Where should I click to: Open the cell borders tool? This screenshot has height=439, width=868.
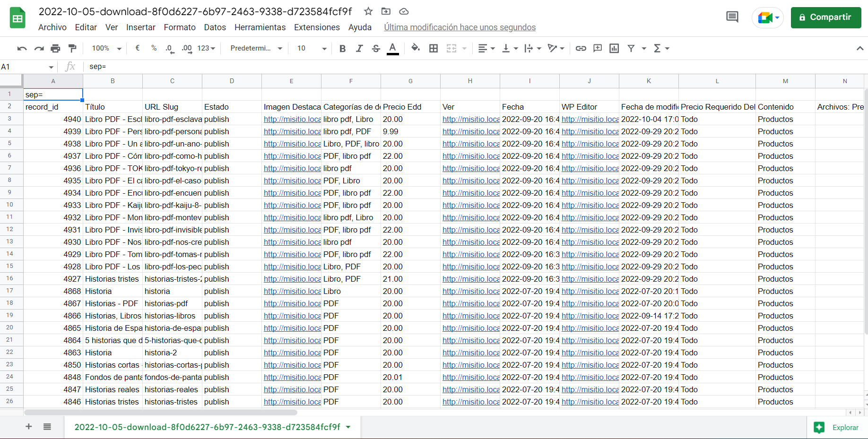pyautogui.click(x=433, y=48)
